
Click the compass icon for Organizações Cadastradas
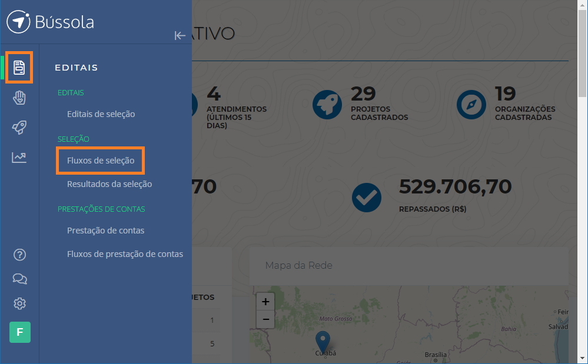(471, 105)
